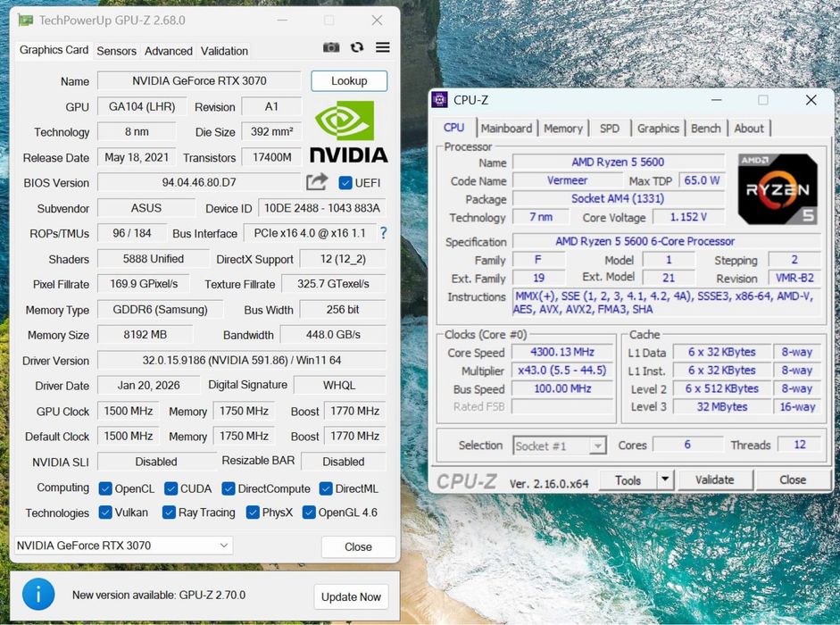Switch to the Advanced tab in GPU-Z
This screenshot has width=840, height=625.
168,51
